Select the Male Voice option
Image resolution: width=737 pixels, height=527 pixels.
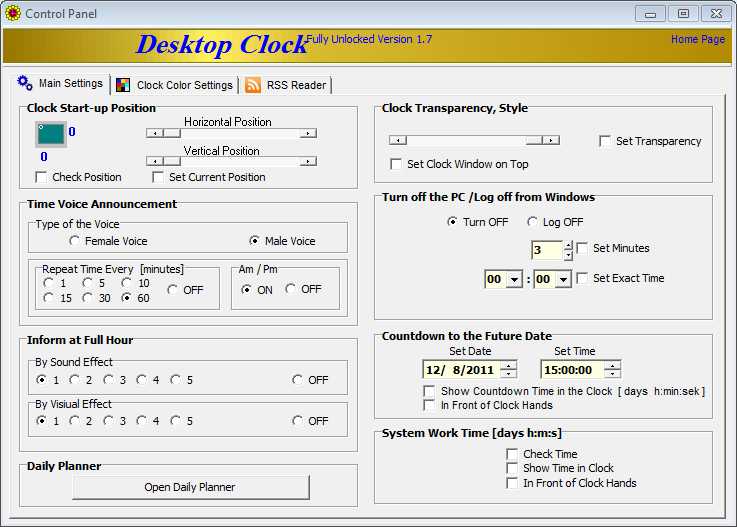(254, 241)
